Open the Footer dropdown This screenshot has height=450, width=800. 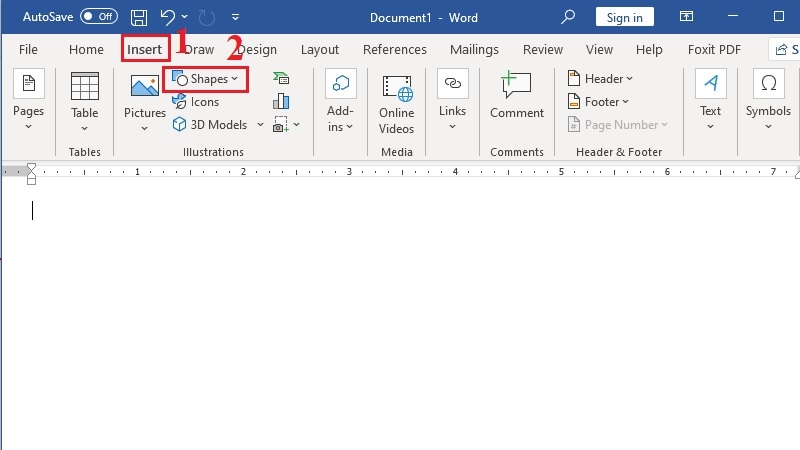(x=598, y=102)
